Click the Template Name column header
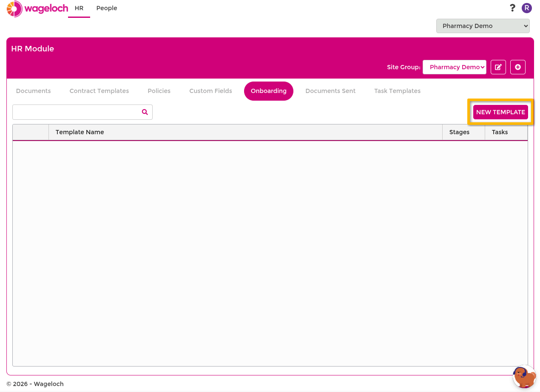Viewport: 540px width, 392px height. tap(246, 132)
